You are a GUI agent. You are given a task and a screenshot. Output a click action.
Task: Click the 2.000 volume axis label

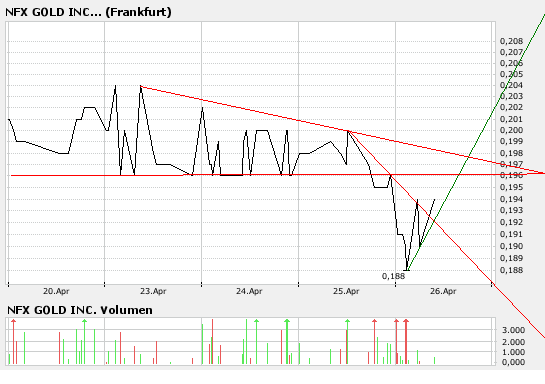click(513, 342)
